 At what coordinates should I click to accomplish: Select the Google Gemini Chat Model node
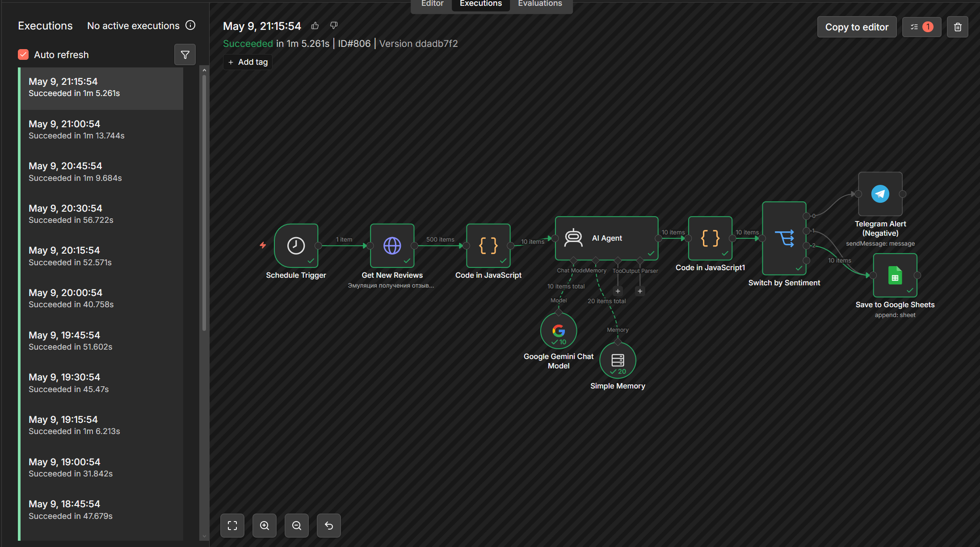pyautogui.click(x=559, y=331)
